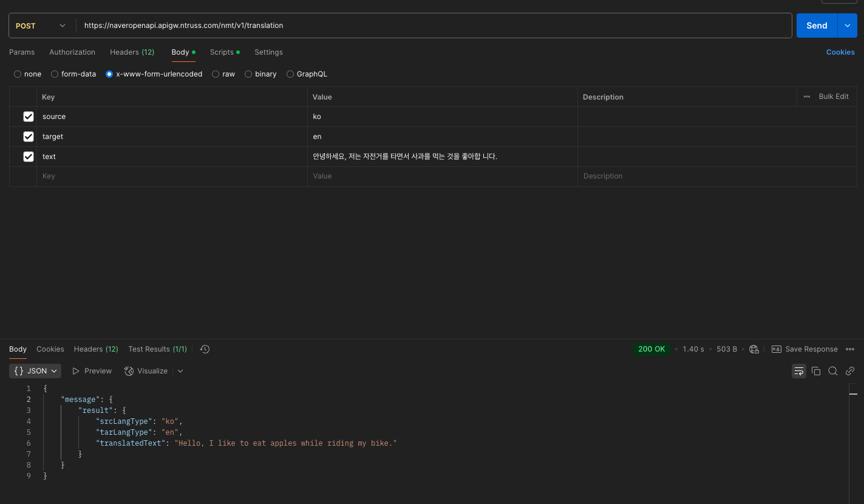The height and width of the screenshot is (504, 864).
Task: Select the response Body tab
Action: [x=18, y=349]
